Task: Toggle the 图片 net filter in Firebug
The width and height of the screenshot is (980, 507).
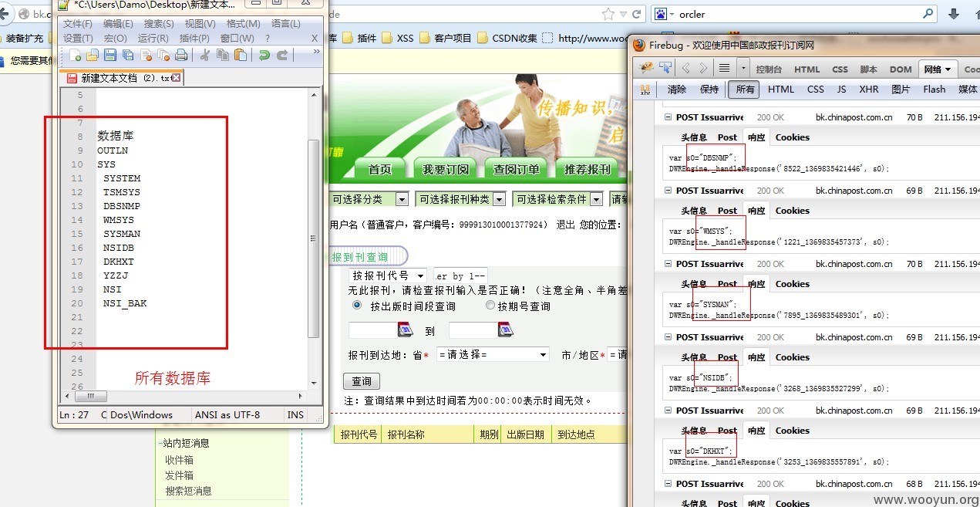Action: (x=901, y=90)
